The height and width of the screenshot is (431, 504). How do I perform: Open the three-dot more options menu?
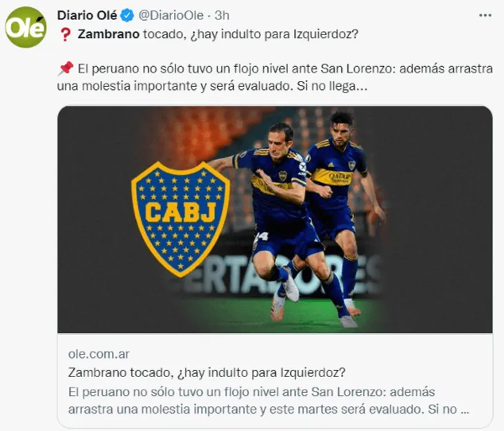point(485,15)
